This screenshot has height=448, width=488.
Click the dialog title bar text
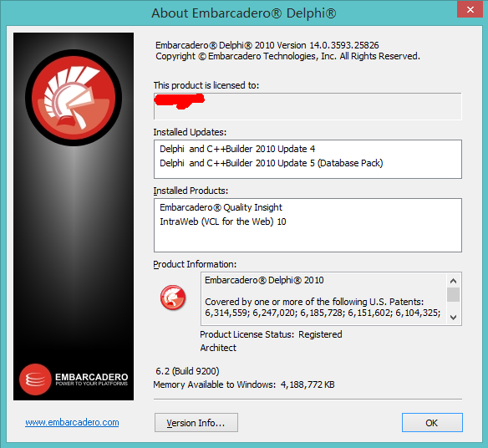tap(244, 13)
